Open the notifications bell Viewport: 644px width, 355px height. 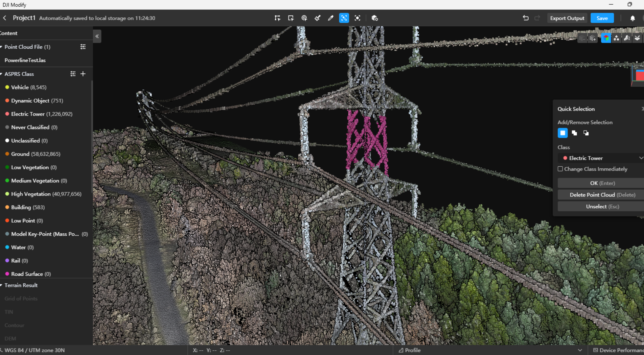click(x=632, y=18)
